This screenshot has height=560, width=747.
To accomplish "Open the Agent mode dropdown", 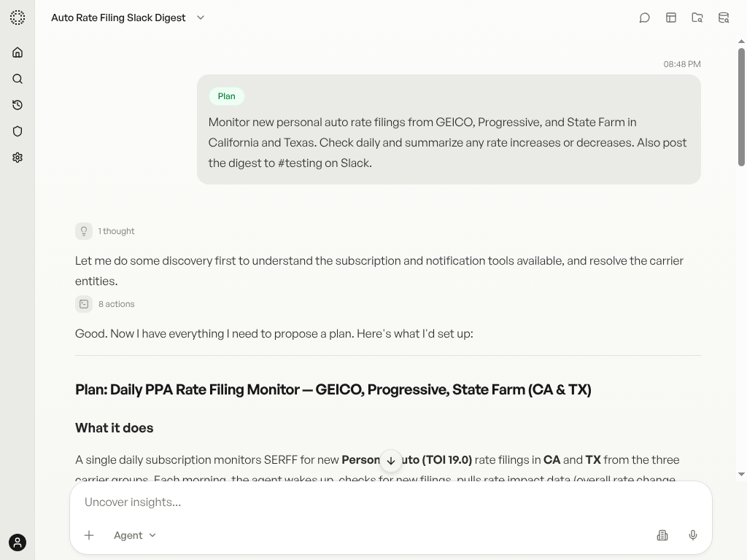I will pos(135,535).
